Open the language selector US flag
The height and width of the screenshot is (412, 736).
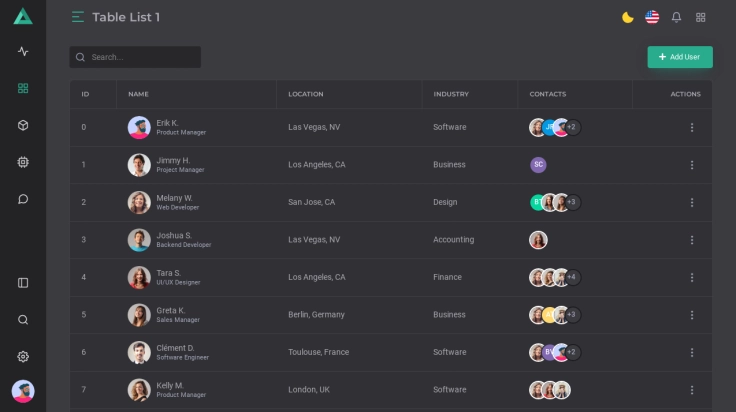(x=652, y=17)
